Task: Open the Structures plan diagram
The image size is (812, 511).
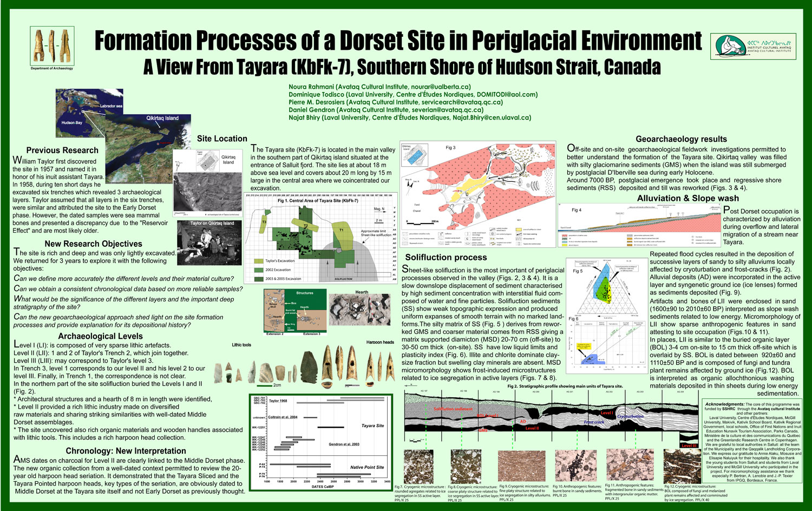Action: (294, 312)
